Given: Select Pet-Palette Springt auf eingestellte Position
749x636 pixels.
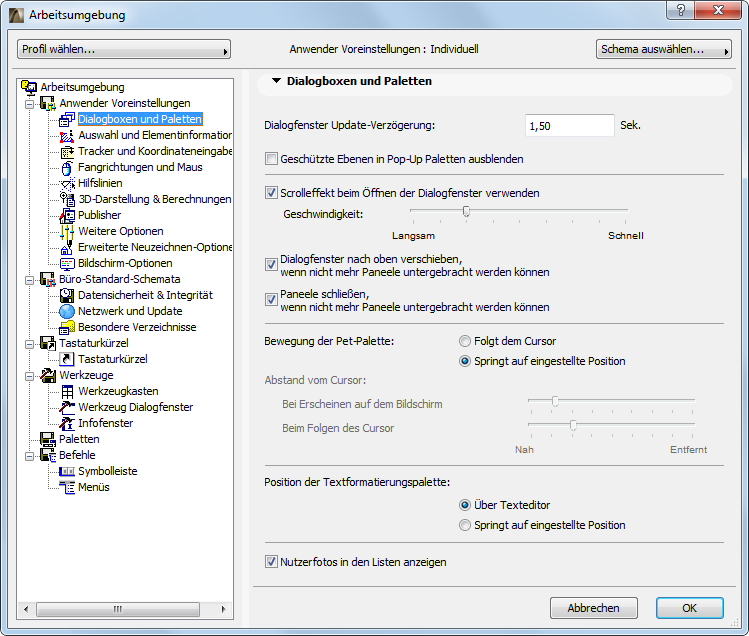Looking at the screenshot, I should pyautogui.click(x=464, y=361).
